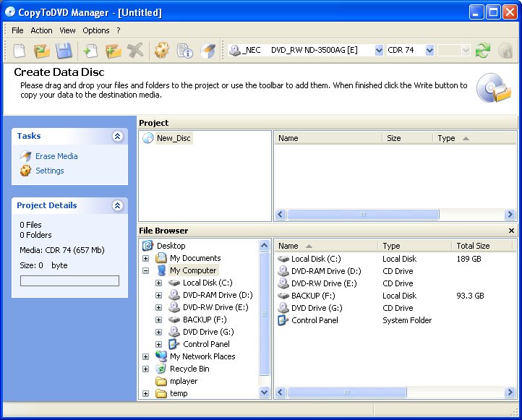Collapse the Project Details panel

(118, 205)
